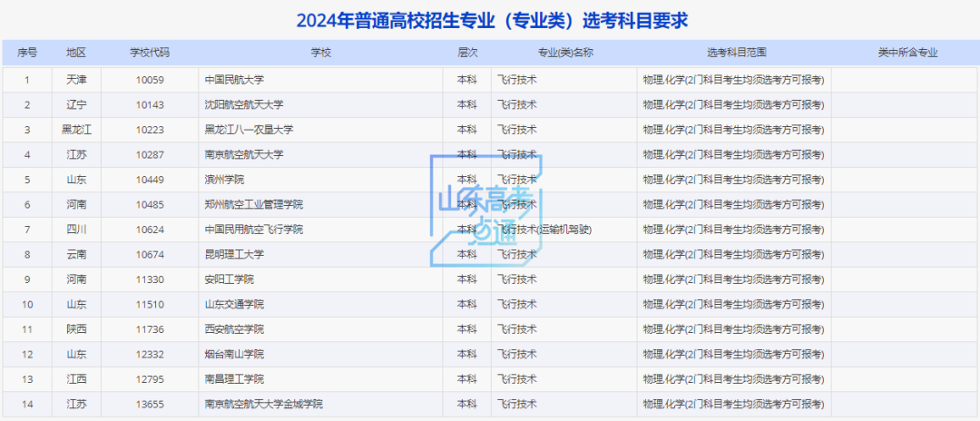980x421 pixels.
Task: Click the 四川 region cell
Action: 76,230
